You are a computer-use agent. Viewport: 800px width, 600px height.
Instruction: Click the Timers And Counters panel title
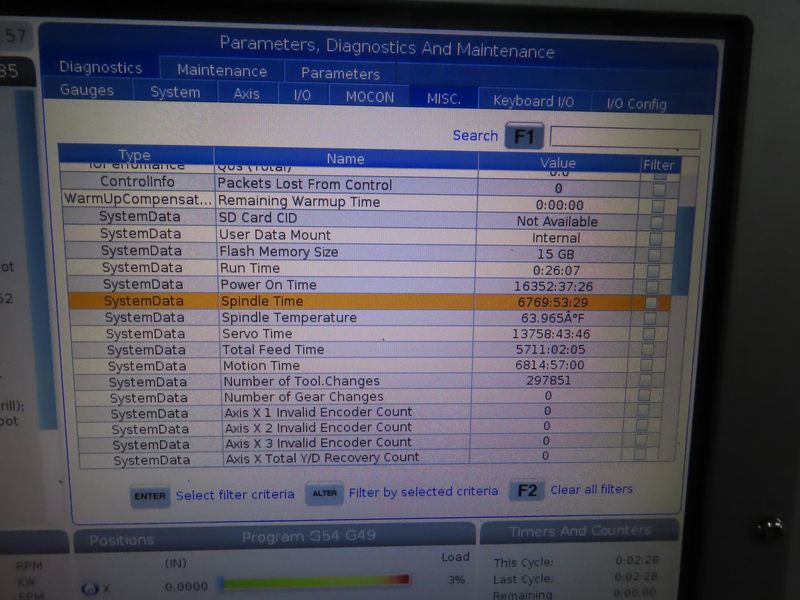click(580, 531)
